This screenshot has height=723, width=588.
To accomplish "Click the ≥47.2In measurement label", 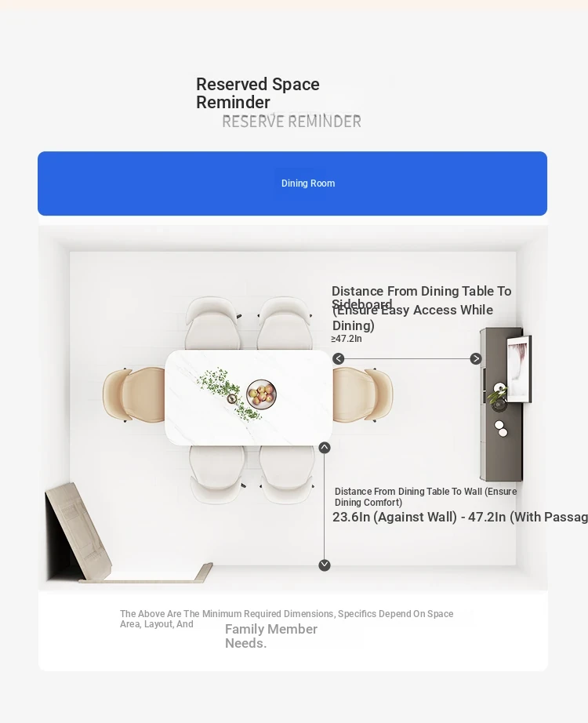I will point(347,339).
